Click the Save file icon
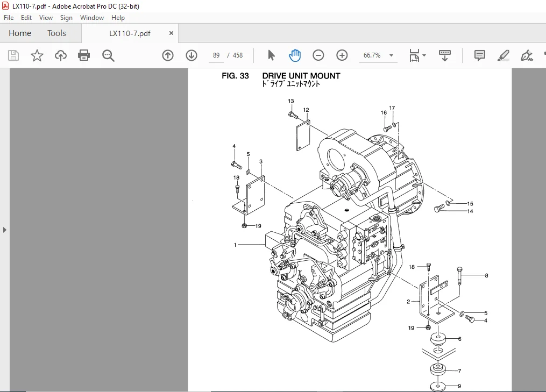 pos(13,55)
